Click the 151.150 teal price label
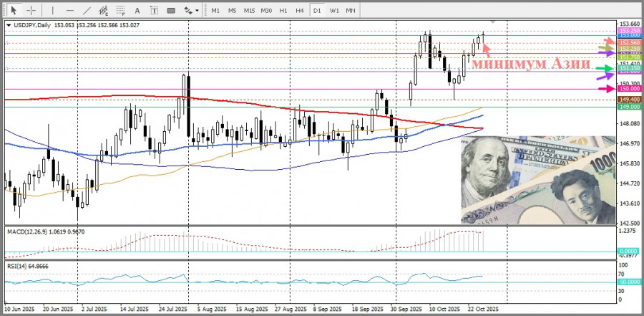Viewport: 644px width, 316px height. coord(629,68)
